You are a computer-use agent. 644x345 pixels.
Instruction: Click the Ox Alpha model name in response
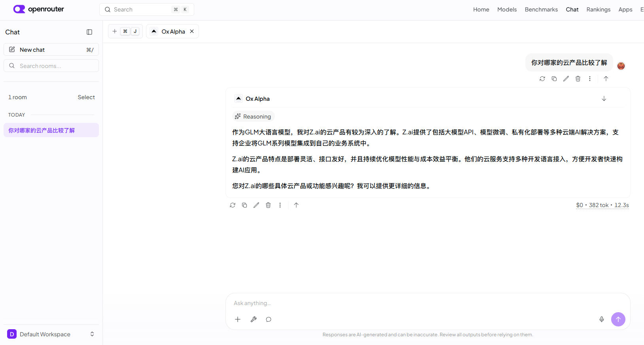point(258,99)
